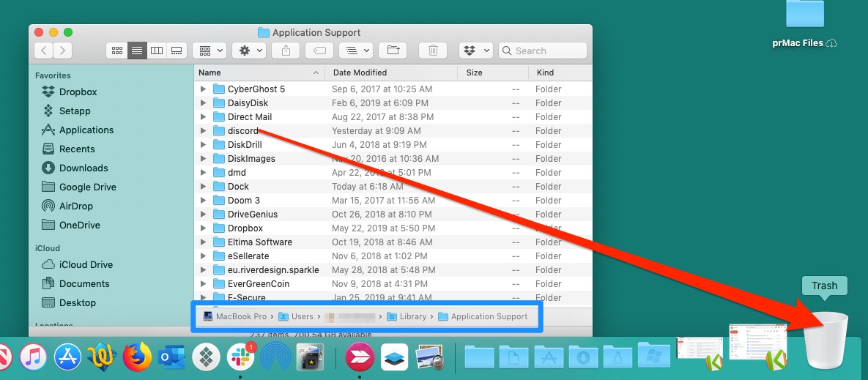
Task: Launch iTunes from the Dock
Action: click(33, 357)
